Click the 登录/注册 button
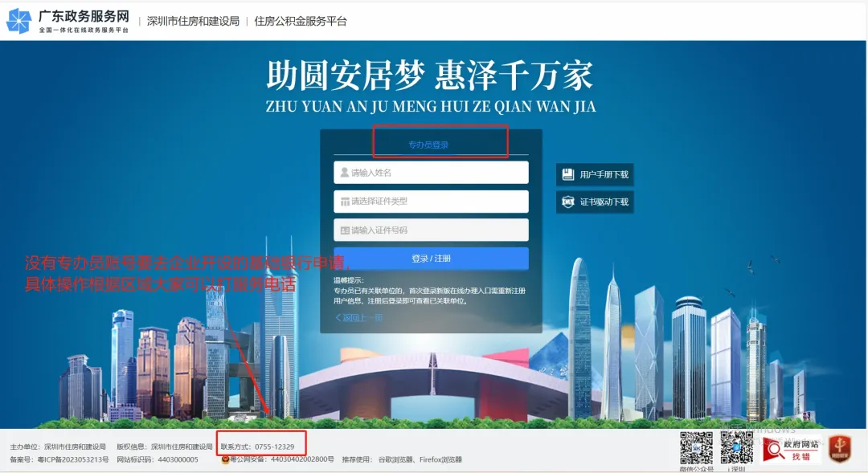 pos(431,259)
